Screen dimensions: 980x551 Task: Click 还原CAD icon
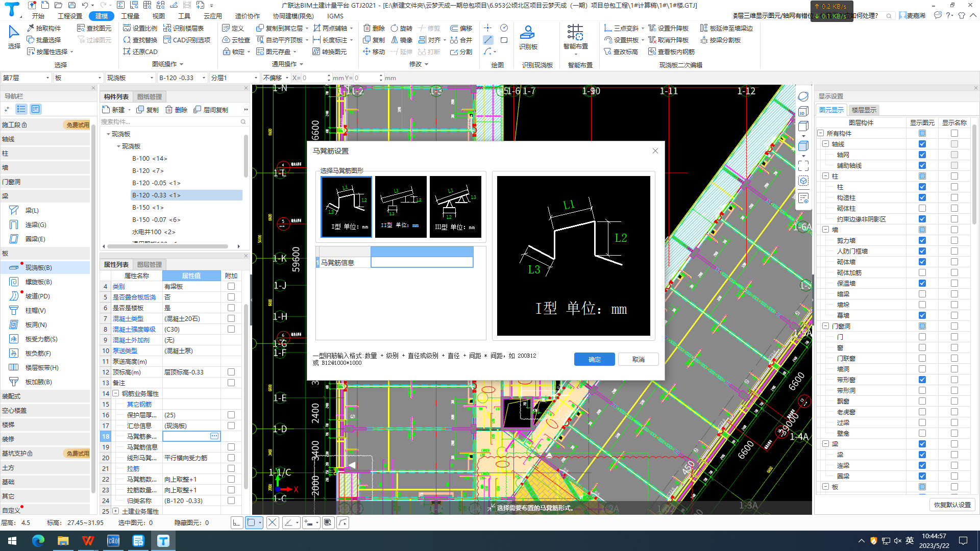(x=127, y=52)
